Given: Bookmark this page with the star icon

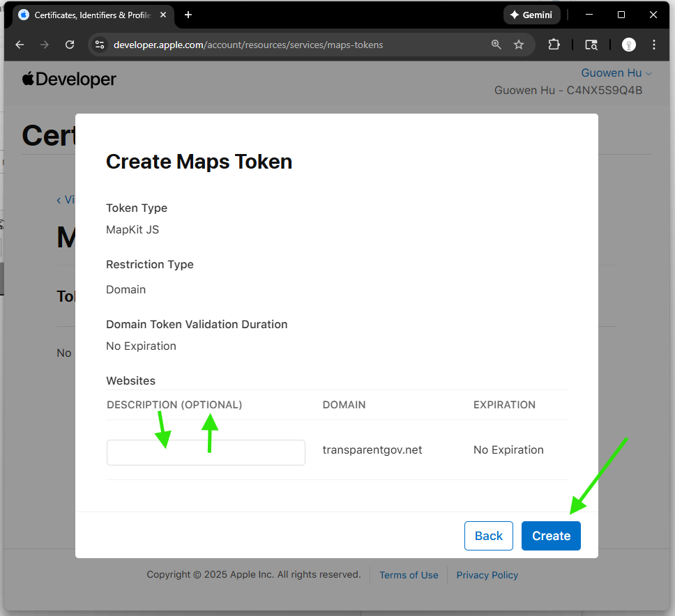Looking at the screenshot, I should 519,45.
